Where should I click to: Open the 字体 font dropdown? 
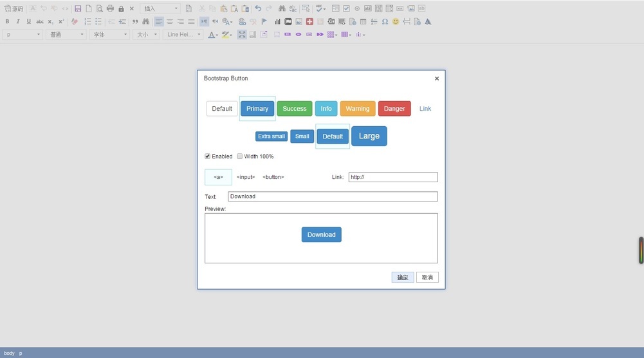109,35
